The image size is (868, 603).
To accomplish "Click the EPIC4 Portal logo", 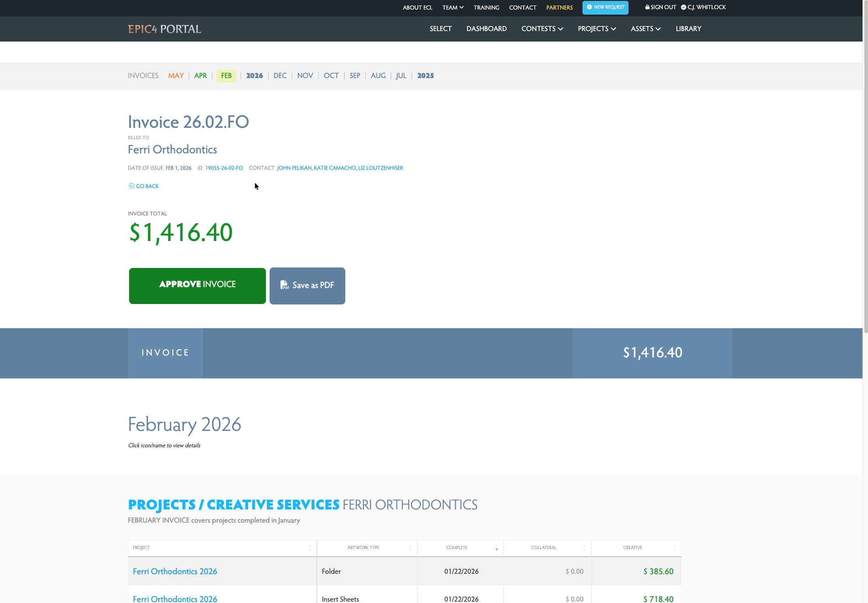I will [164, 29].
